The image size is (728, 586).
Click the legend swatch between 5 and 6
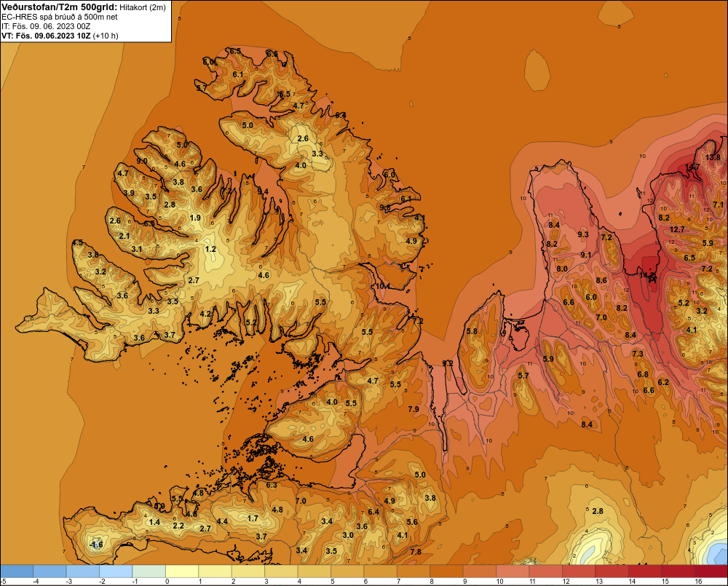coord(347,571)
